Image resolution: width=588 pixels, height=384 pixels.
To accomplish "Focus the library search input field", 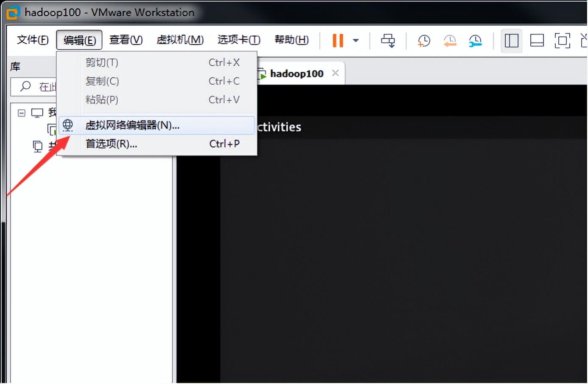I will coord(34,87).
